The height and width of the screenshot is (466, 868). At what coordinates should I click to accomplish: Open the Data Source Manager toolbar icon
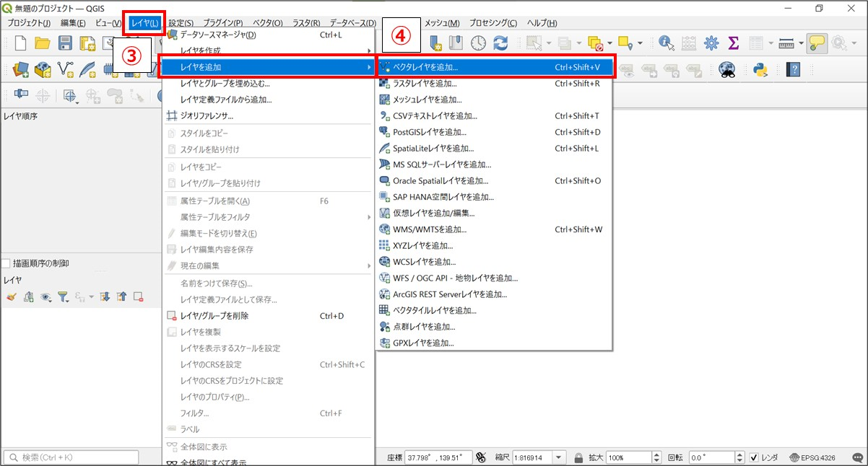point(20,70)
